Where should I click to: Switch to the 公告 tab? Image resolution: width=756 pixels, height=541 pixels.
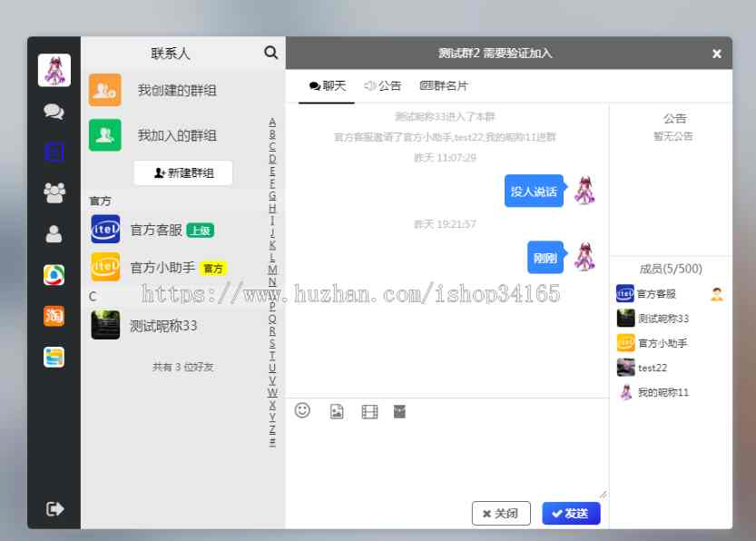click(383, 86)
